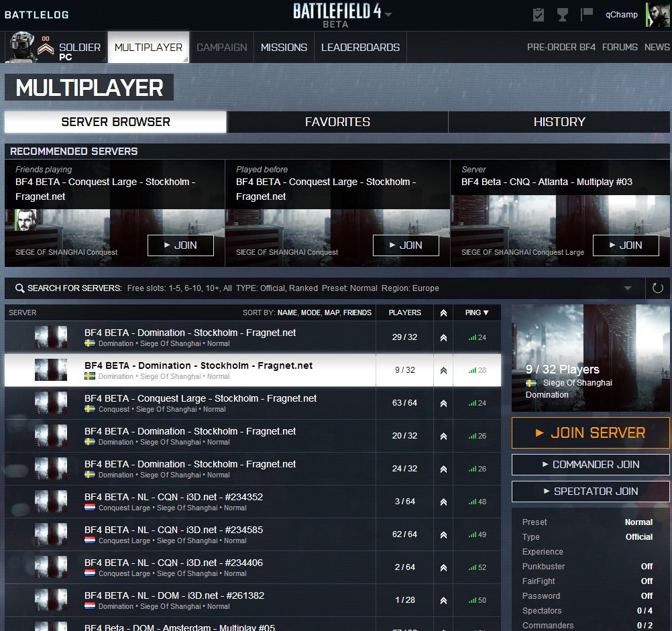The height and width of the screenshot is (631, 672).
Task: Click Swedish flag in server detail panel
Action: pos(531,383)
